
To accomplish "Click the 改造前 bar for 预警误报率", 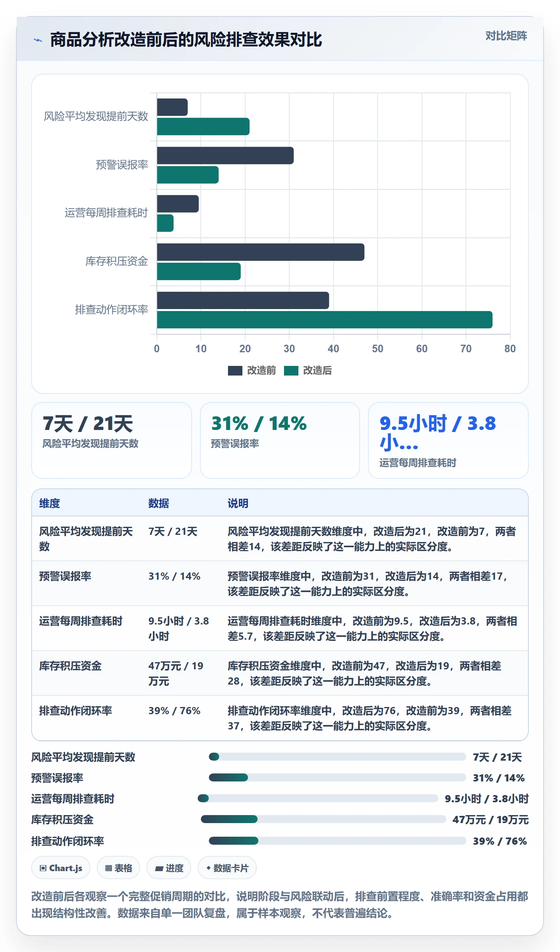I will [225, 156].
